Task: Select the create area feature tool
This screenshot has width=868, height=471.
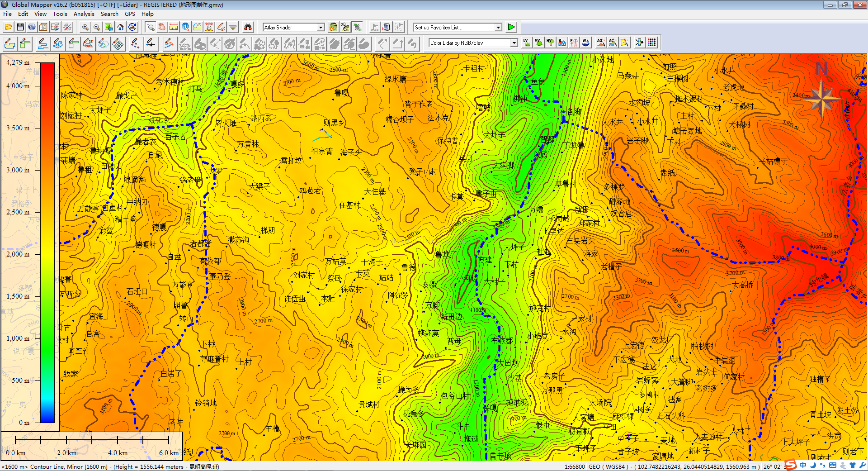Action: (x=9, y=43)
